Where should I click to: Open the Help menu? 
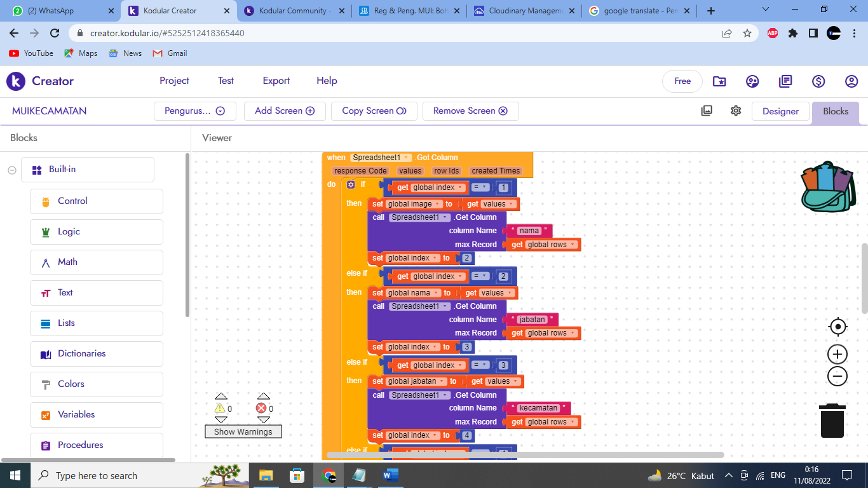[327, 81]
